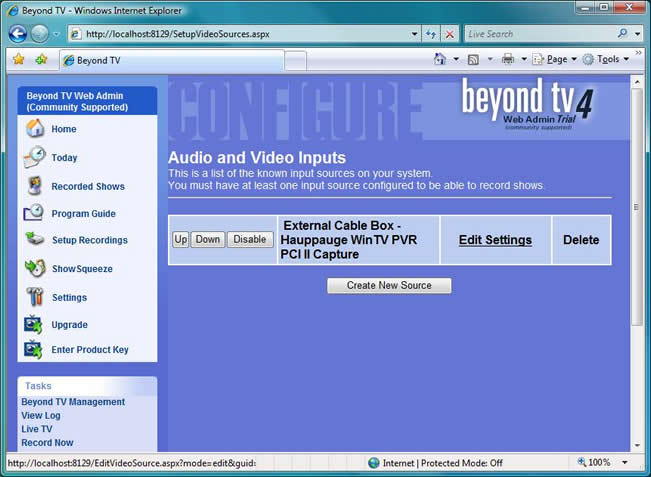This screenshot has width=651, height=477.
Task: Click the Settings tools icon
Action: (35, 296)
